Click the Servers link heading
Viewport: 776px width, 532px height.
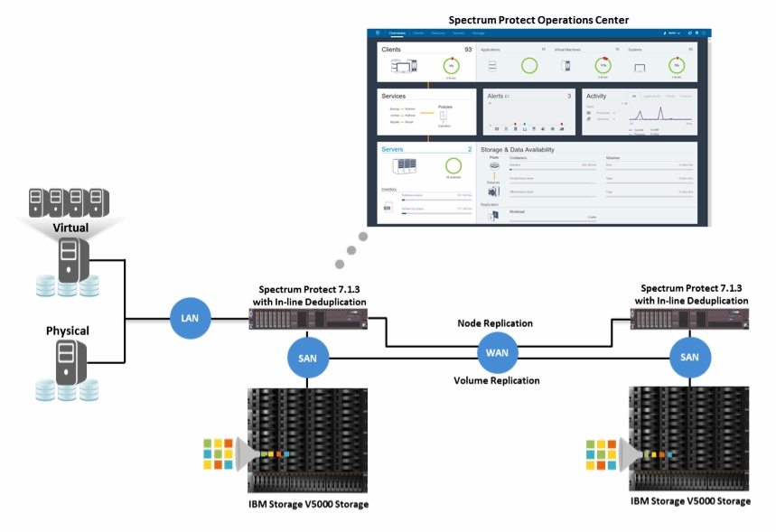click(392, 149)
